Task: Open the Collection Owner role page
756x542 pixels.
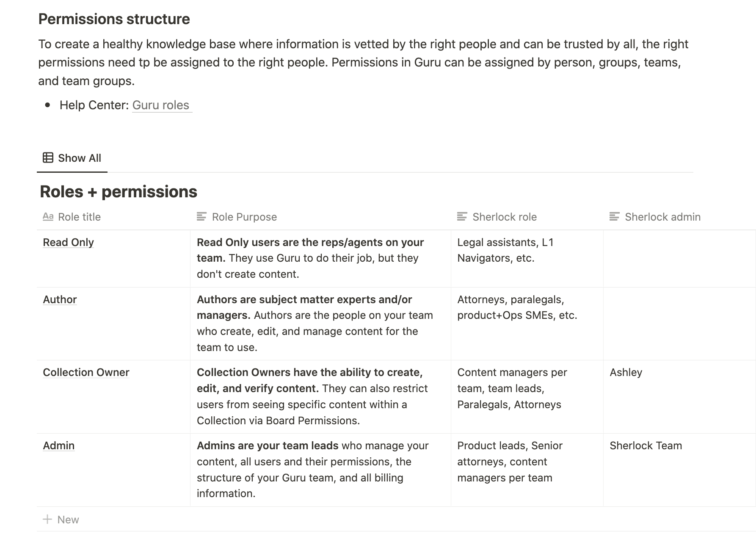Action: point(86,372)
